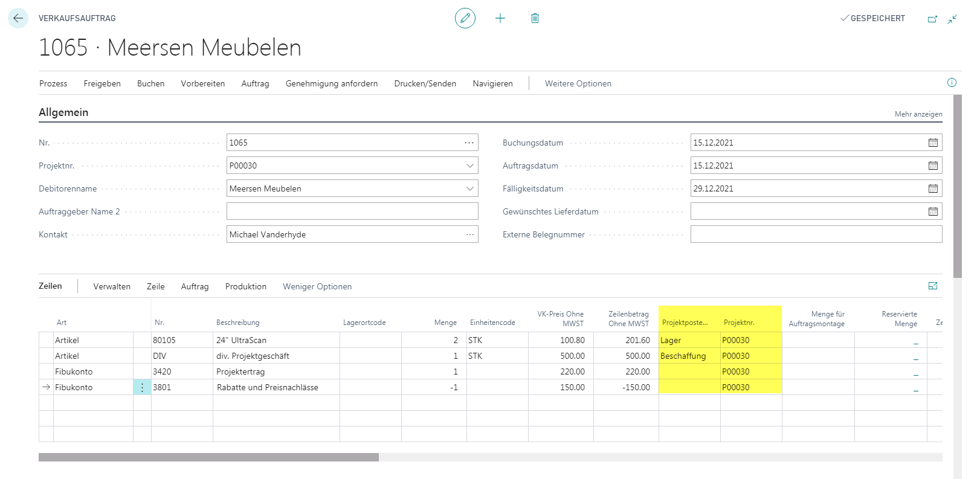This screenshot has height=479, width=980.
Task: Click the Nr. field ellipsis button
Action: point(469,143)
